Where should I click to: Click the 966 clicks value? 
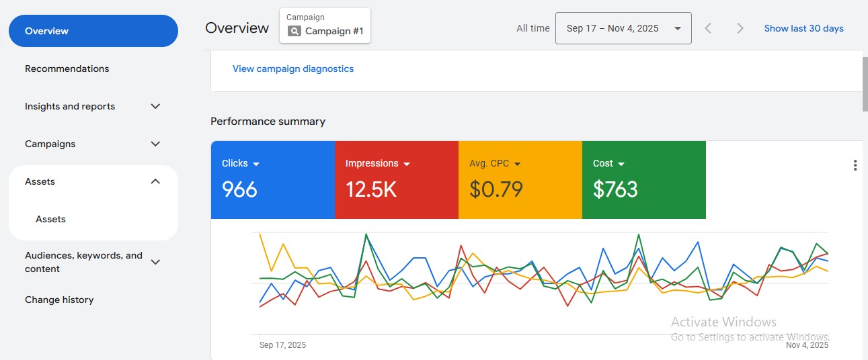coord(239,189)
